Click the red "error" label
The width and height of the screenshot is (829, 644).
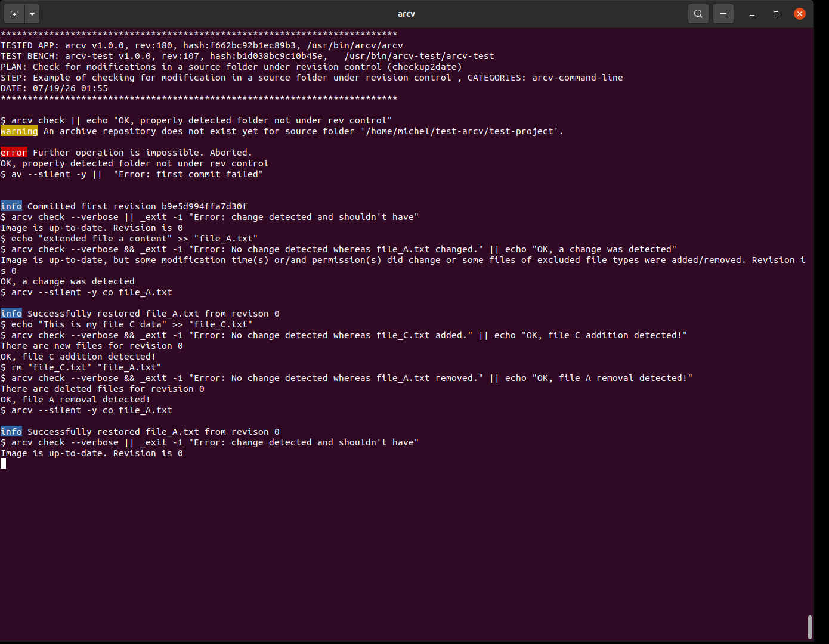click(x=14, y=153)
